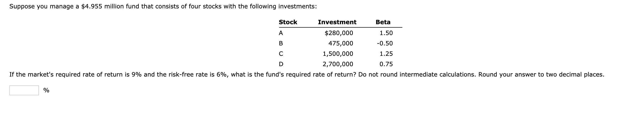644x119 pixels.
Task: Click the 0.75 beta value
Action: [x=386, y=64]
